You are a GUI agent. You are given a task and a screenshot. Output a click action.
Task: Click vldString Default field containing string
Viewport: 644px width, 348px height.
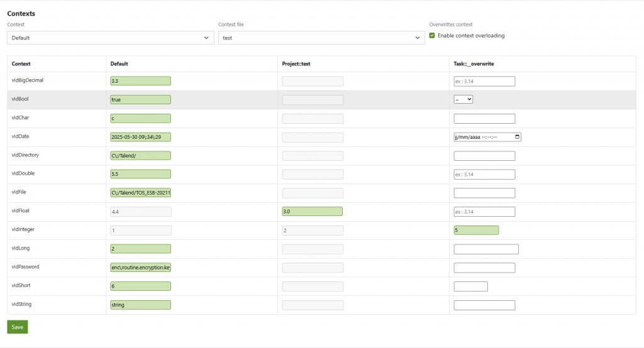[x=140, y=305]
